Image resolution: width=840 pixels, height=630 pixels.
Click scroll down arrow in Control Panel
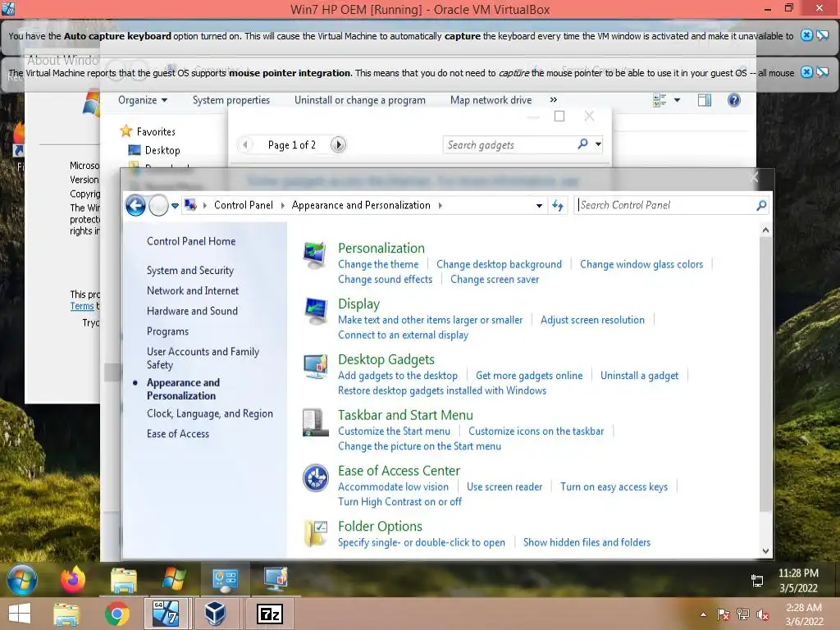coord(765,550)
